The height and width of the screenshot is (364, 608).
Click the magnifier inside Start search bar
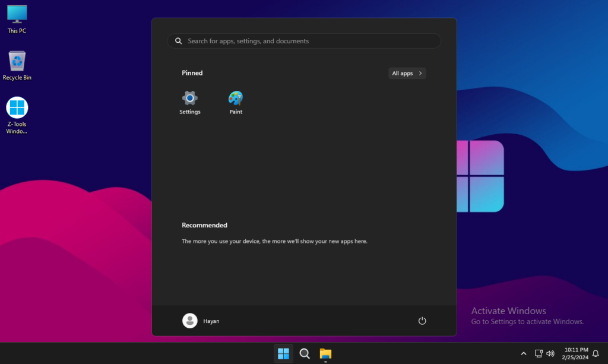pyautogui.click(x=179, y=41)
